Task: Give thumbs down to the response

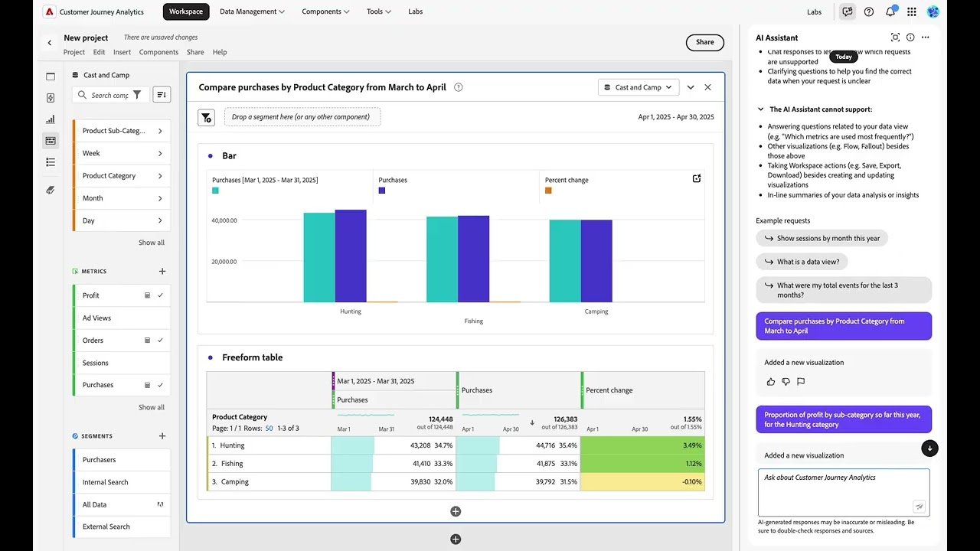Action: pos(786,381)
